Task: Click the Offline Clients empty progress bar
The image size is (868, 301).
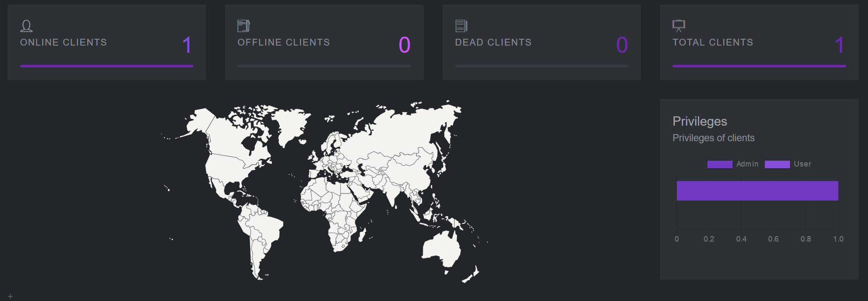Action: click(x=324, y=66)
